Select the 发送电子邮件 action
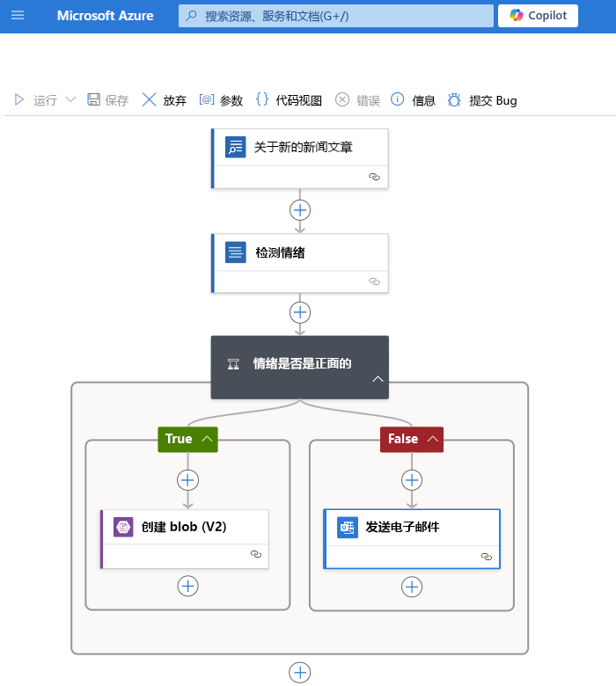Viewport: 616px width, 686px height. 412,539
